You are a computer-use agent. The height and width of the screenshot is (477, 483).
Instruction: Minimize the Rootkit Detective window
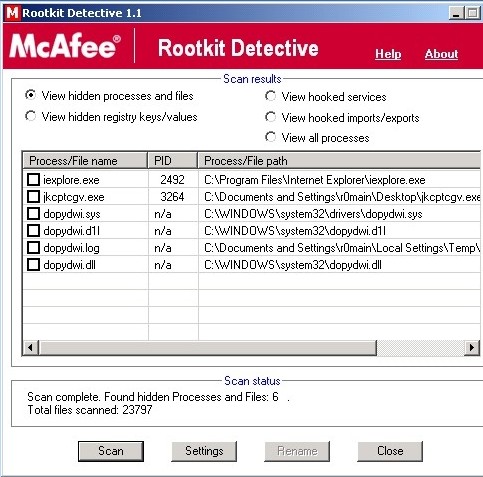tap(456, 13)
